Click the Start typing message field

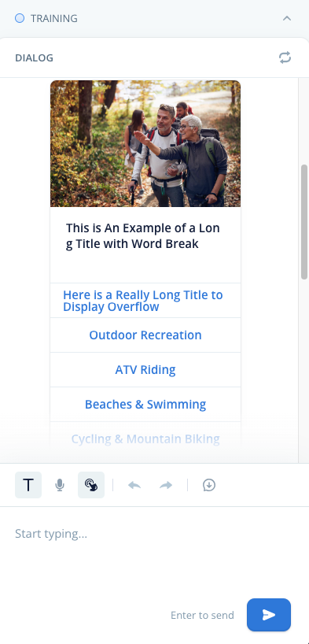[154, 550]
